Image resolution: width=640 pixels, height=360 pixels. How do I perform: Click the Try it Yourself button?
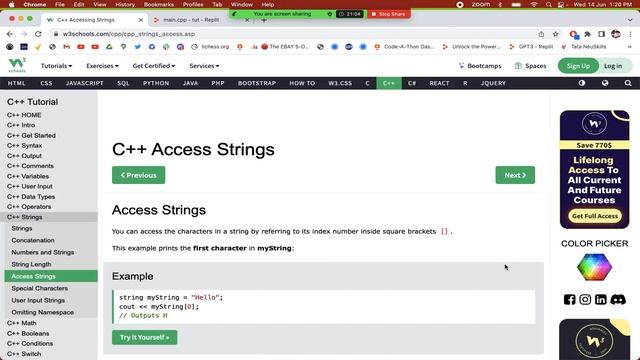point(144,338)
